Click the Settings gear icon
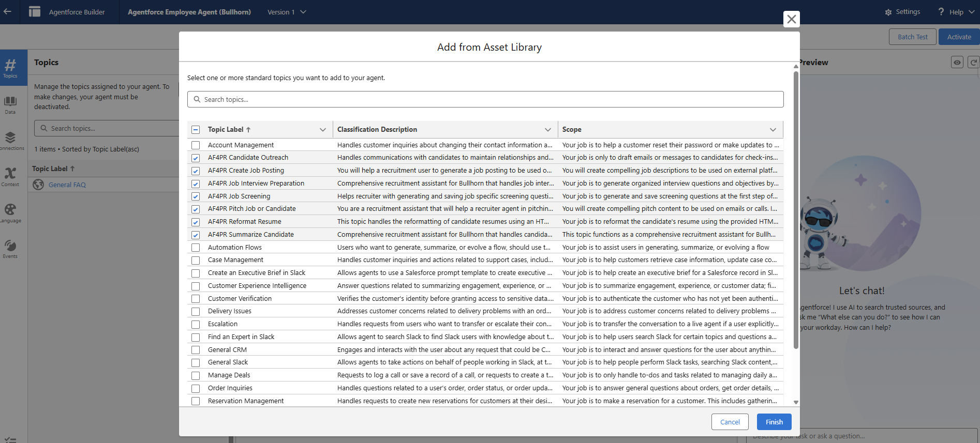This screenshot has height=443, width=980. coord(888,12)
